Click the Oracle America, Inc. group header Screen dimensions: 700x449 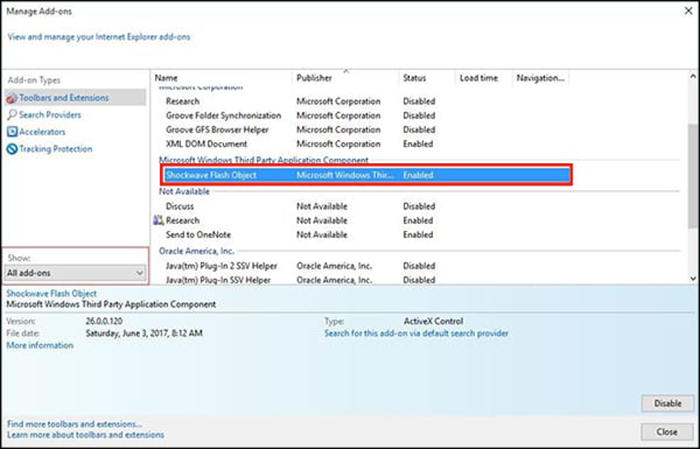click(196, 251)
